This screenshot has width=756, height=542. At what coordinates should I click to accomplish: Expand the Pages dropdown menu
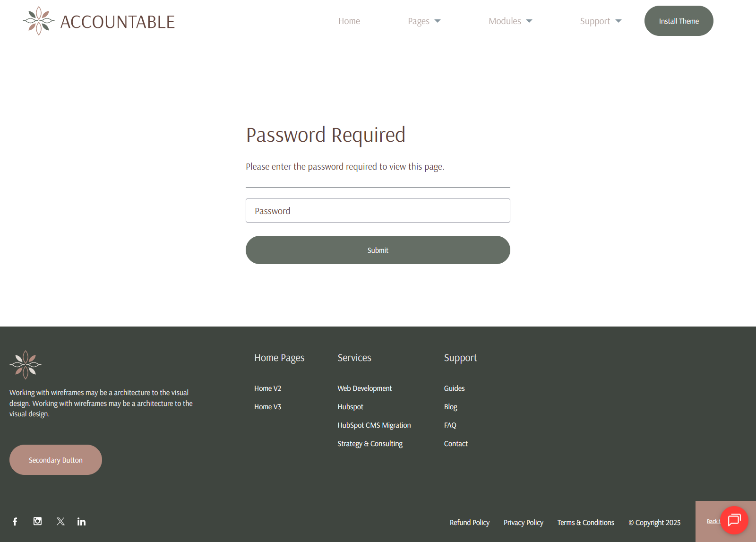pyautogui.click(x=424, y=21)
